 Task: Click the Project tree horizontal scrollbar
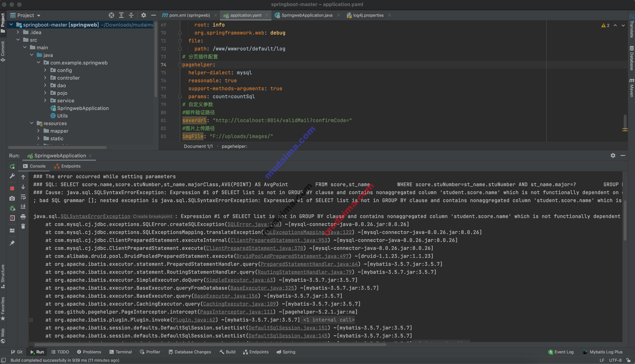click(57, 147)
